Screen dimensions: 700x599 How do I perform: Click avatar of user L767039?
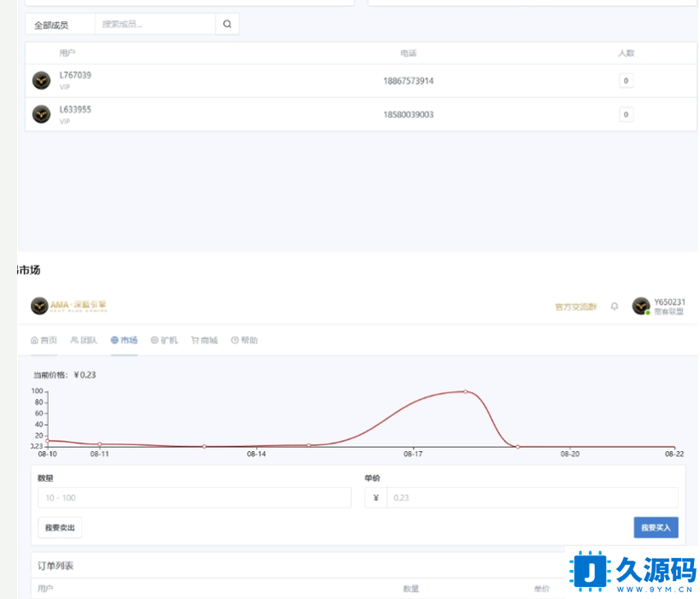pos(41,80)
